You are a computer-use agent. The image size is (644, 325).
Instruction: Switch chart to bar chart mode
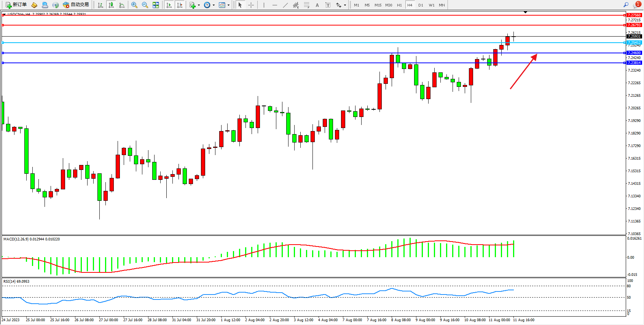click(100, 5)
